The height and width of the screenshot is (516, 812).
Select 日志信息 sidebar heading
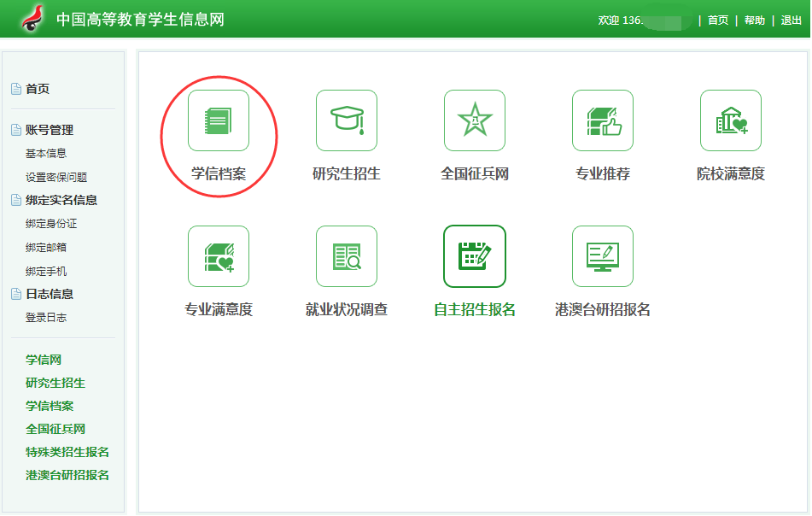[x=50, y=294]
